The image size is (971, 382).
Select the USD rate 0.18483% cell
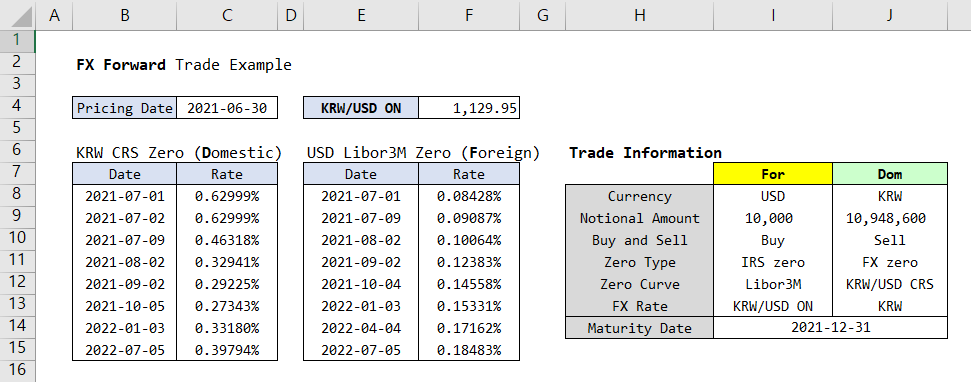pyautogui.click(x=469, y=350)
